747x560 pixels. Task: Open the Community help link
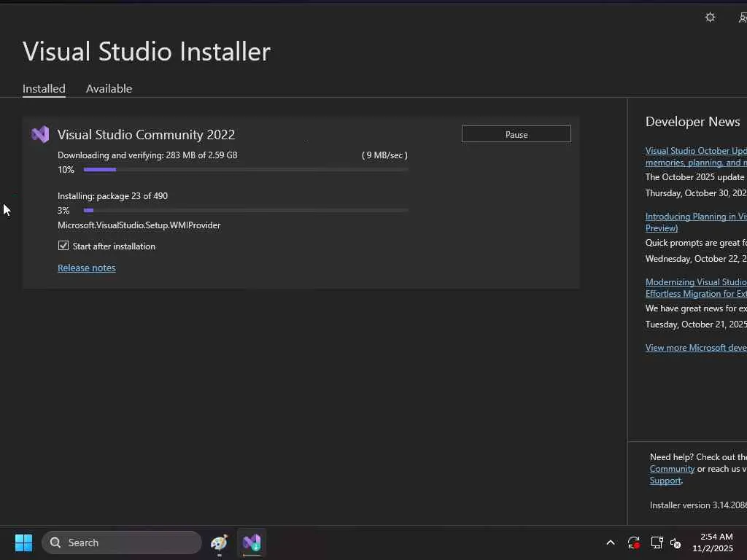coord(672,469)
